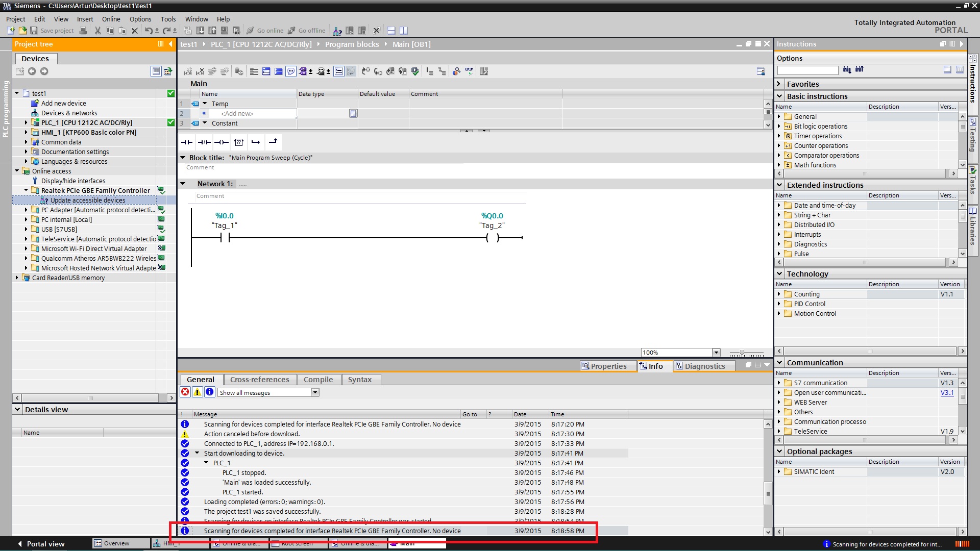Open the Tools menu
This screenshot has width=980, height=551.
168,19
